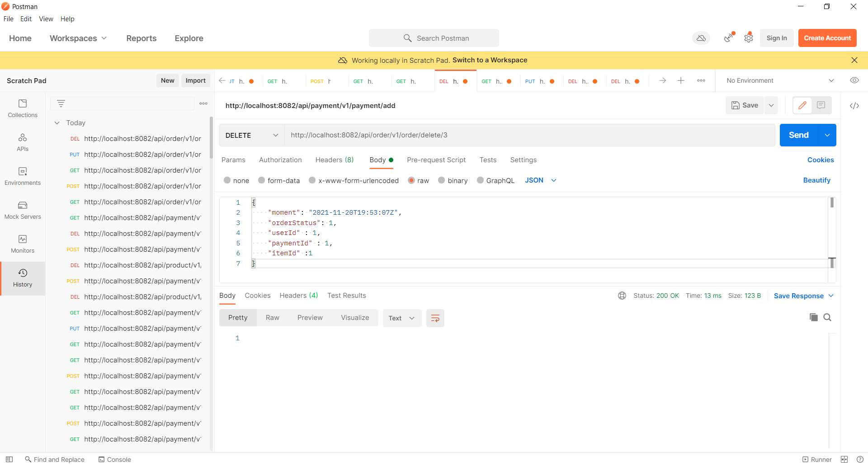
Task: Open the history more options menu
Action: [203, 103]
